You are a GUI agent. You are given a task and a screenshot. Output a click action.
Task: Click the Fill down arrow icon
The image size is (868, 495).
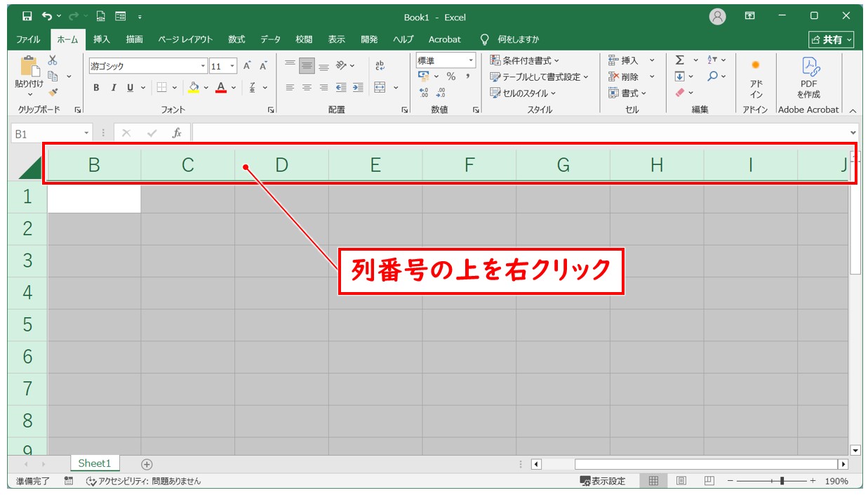click(x=679, y=77)
